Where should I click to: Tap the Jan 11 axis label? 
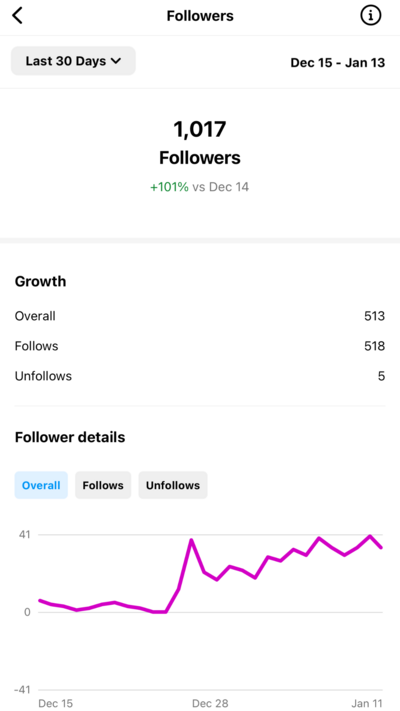367,703
